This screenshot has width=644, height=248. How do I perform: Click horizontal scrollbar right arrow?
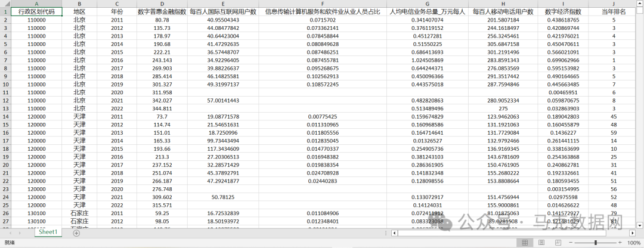pyautogui.click(x=631, y=233)
